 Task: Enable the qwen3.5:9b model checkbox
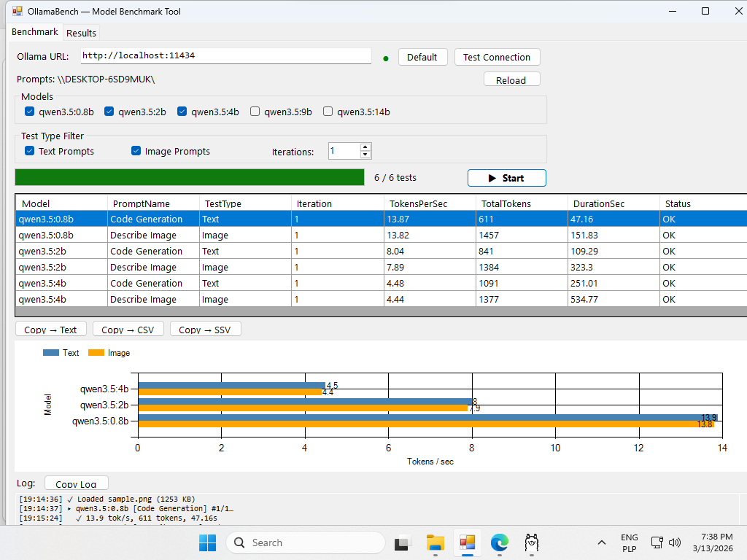(255, 112)
